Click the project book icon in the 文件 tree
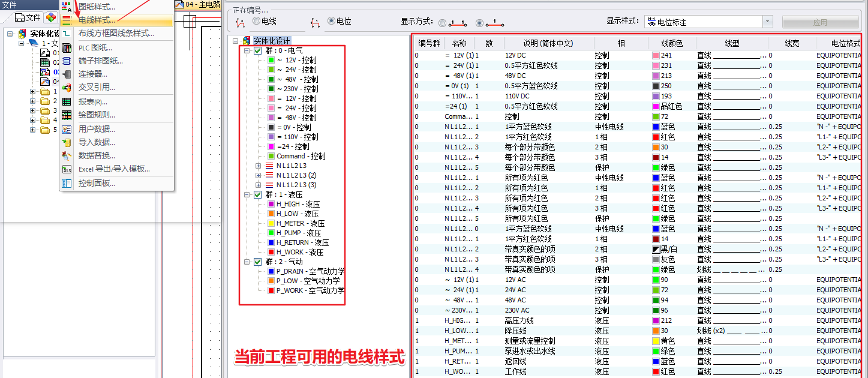868x378 pixels. click(x=34, y=44)
